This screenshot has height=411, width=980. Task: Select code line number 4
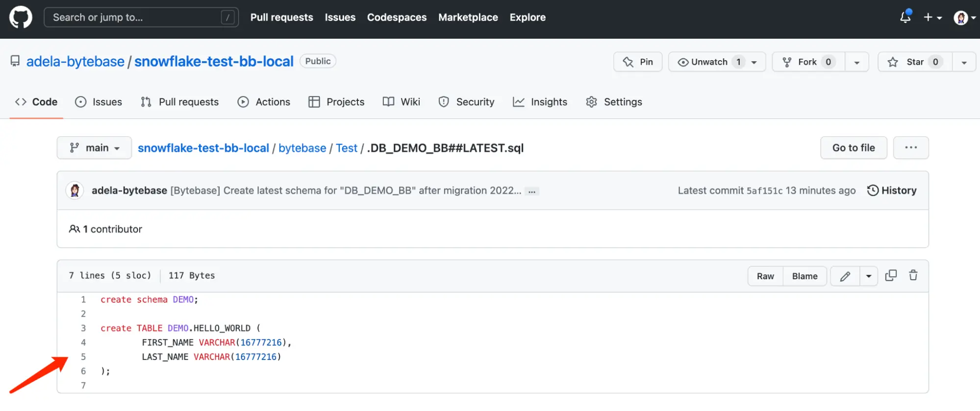(x=83, y=342)
